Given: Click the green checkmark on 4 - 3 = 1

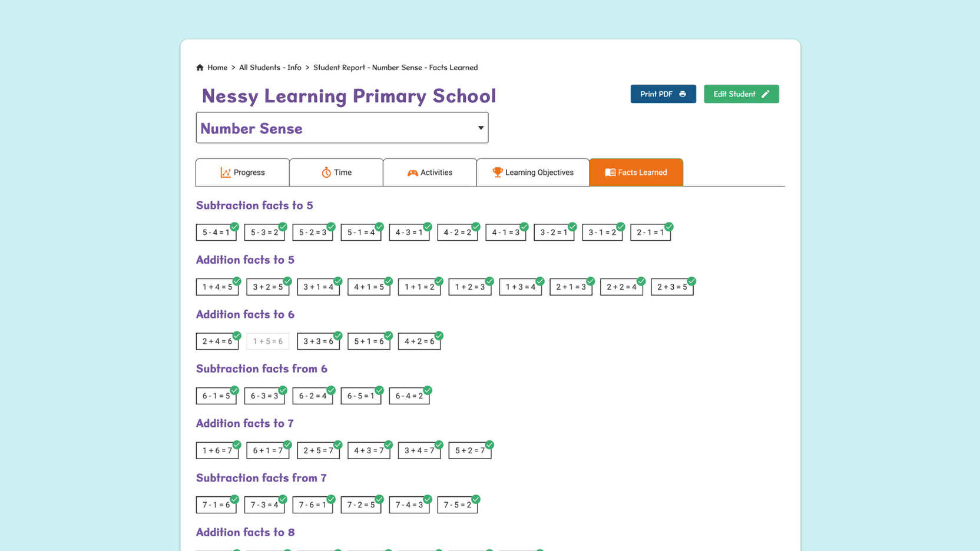Looking at the screenshot, I should [428, 227].
